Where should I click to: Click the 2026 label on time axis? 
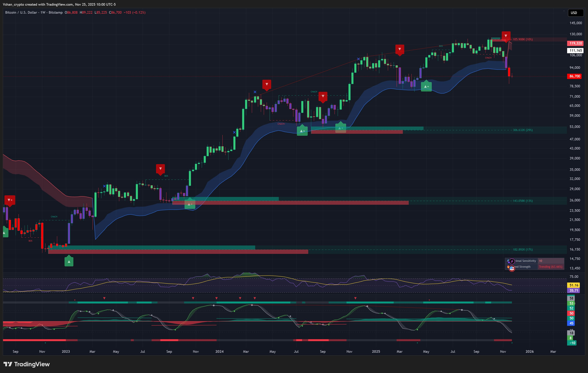click(x=529, y=352)
